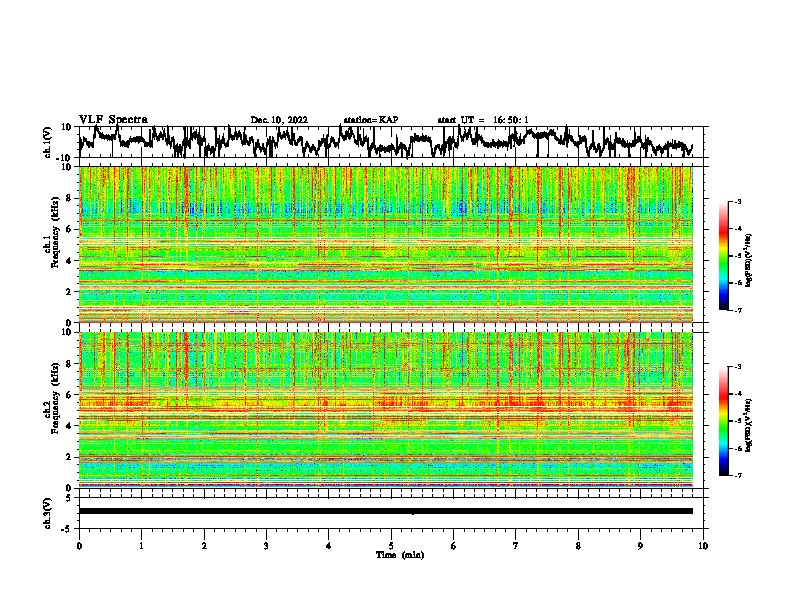Click inside the ch.2 spectrogram panel

coord(386,410)
